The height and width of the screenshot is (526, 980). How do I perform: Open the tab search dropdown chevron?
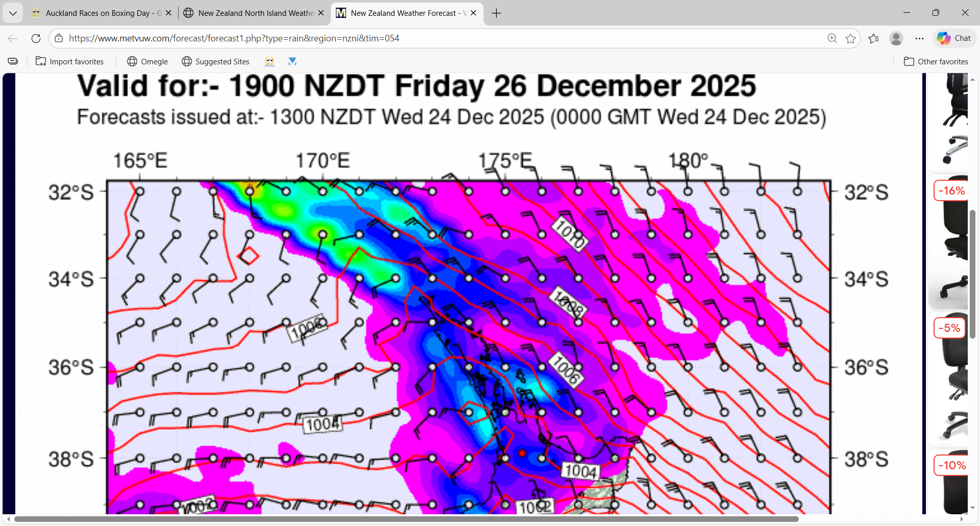tap(13, 13)
